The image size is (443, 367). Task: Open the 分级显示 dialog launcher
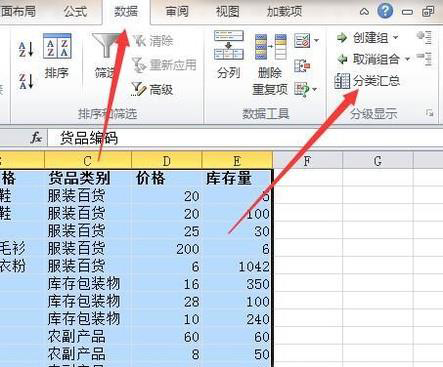pos(429,113)
